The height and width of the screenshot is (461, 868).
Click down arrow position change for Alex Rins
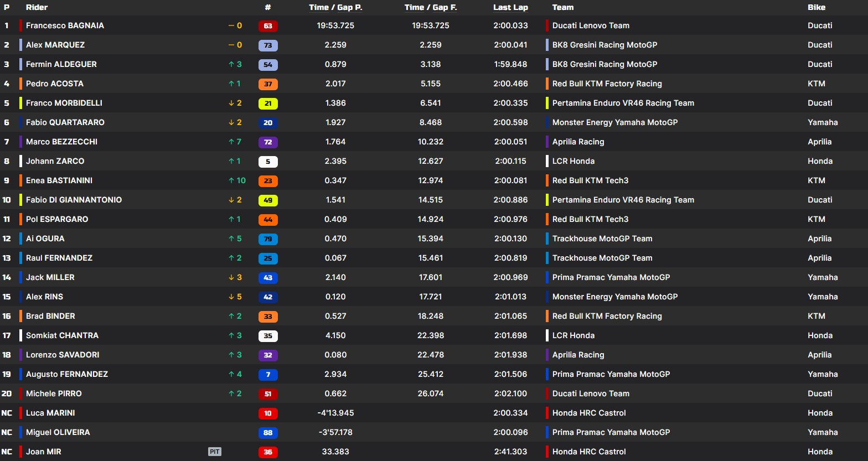pos(231,297)
